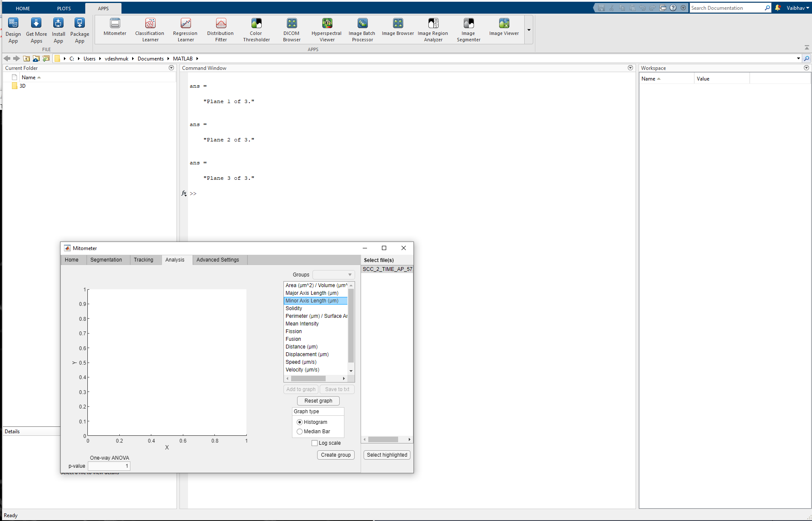Viewport: 812px width, 521px height.
Task: Launch the DICOM Browser
Action: pos(291,29)
